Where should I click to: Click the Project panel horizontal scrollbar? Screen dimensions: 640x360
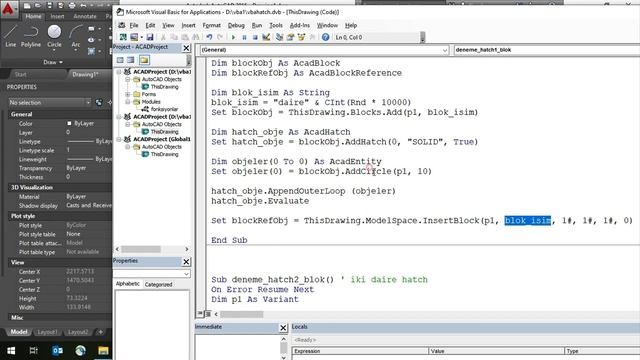141,249
